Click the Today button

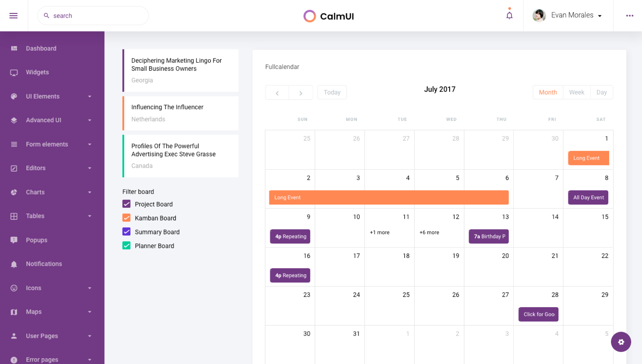pos(332,92)
